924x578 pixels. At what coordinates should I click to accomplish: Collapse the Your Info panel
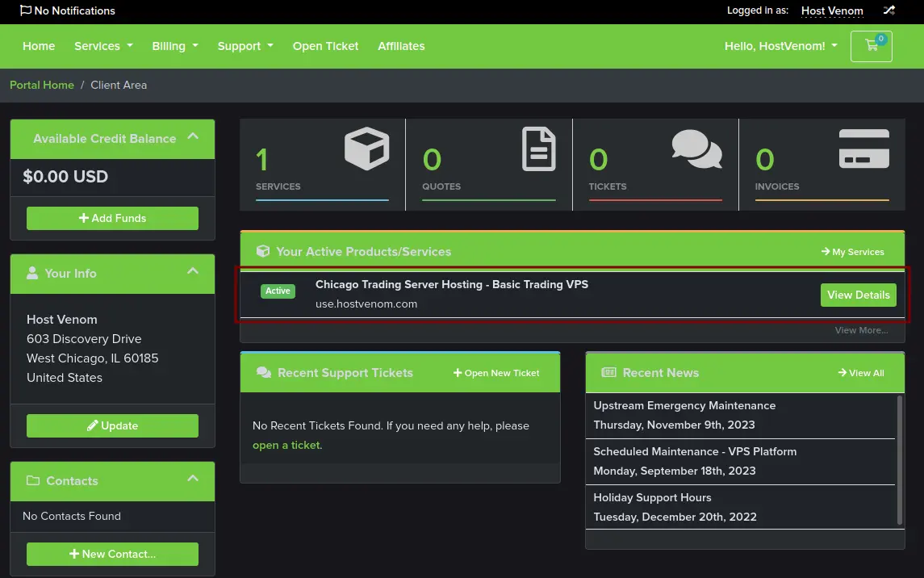pos(193,271)
